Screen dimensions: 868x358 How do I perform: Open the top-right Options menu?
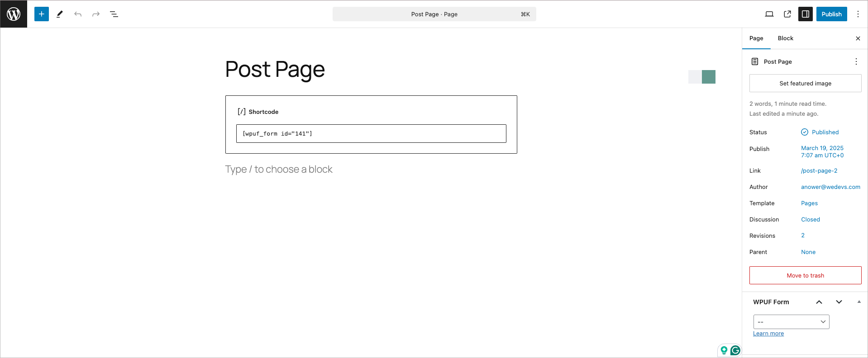(858, 14)
